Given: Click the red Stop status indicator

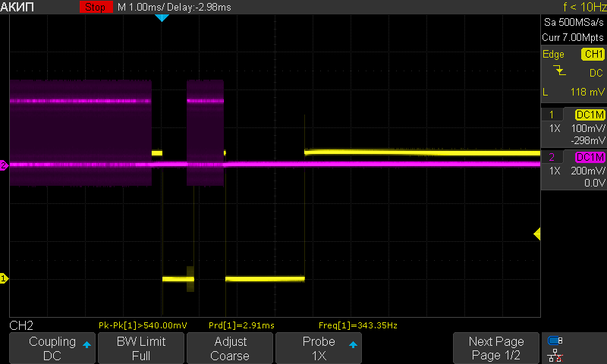Looking at the screenshot, I should [x=96, y=7].
